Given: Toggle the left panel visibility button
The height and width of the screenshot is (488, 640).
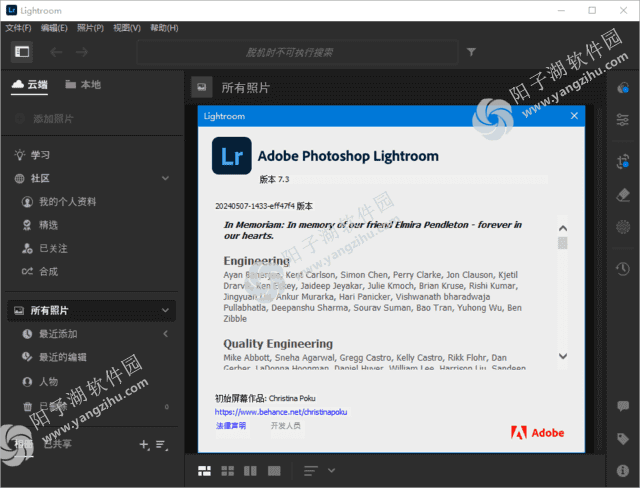Looking at the screenshot, I should [x=22, y=52].
